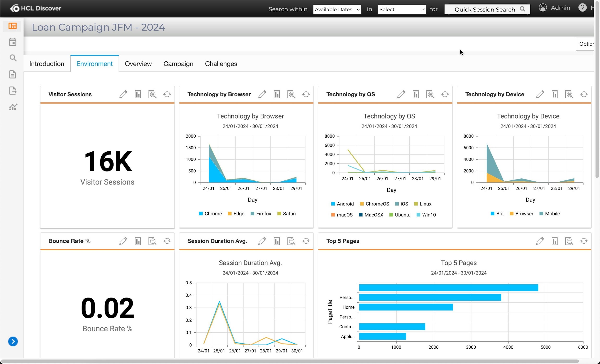This screenshot has height=364, width=600.
Task: Open the dashboard icon in left sidebar
Action: [x=12, y=26]
